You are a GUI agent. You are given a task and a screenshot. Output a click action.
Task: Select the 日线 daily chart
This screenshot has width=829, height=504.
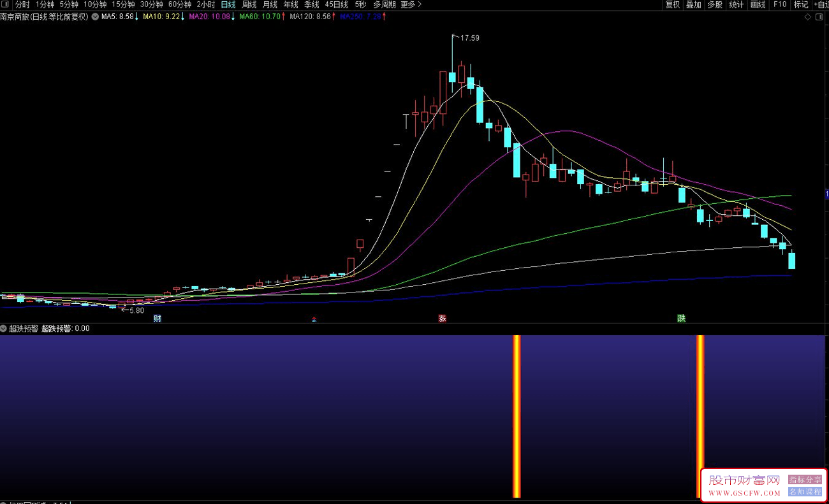pyautogui.click(x=228, y=4)
